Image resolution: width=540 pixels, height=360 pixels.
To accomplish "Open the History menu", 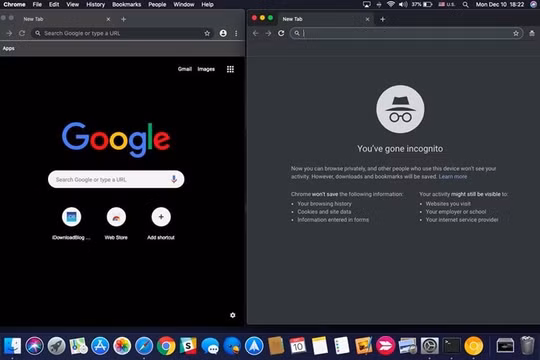I will (95, 4).
